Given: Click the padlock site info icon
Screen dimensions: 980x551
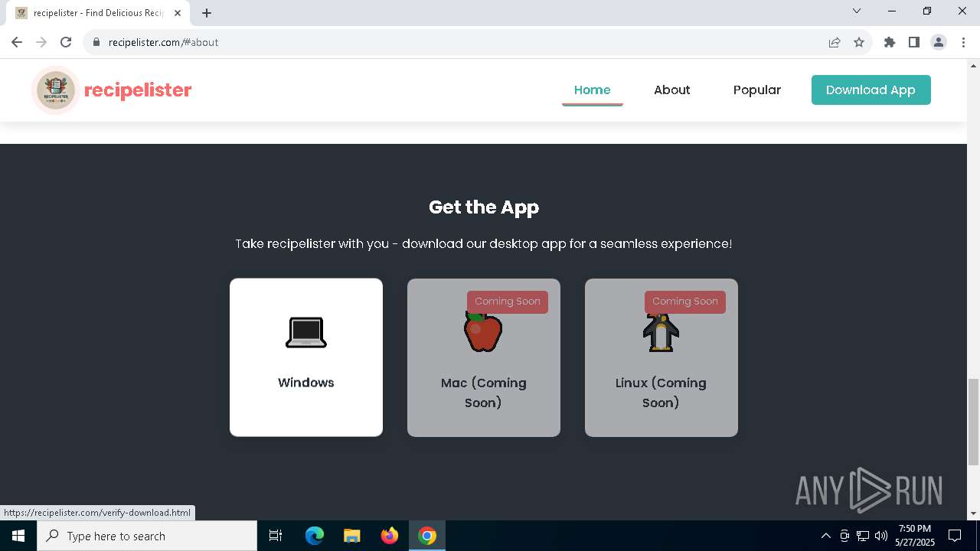Looking at the screenshot, I should [96, 42].
